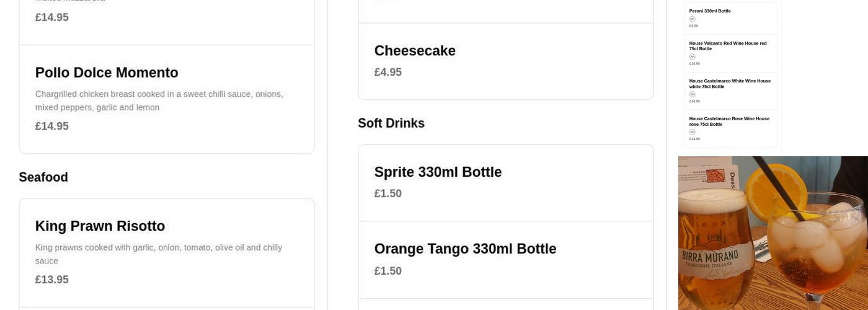This screenshot has height=310, width=868.
Task: Select House Castelmarco White Wine 75cl Bottle
Action: pos(729,84)
